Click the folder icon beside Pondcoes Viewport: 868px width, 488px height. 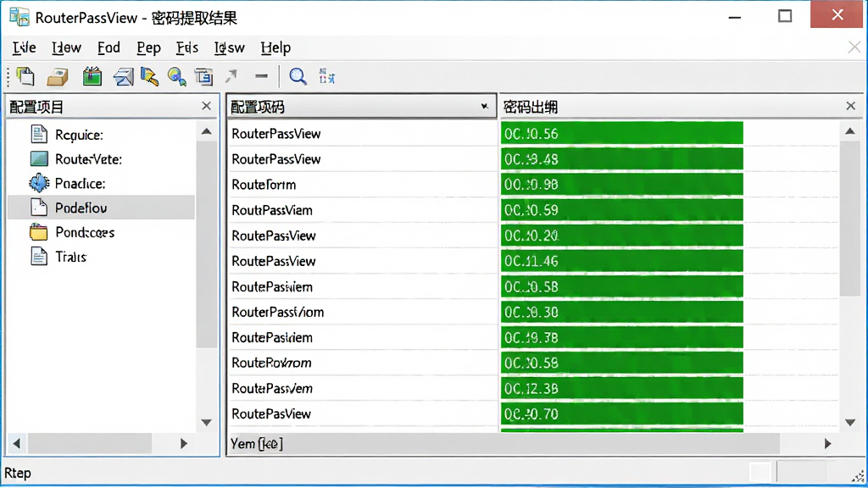coord(39,232)
